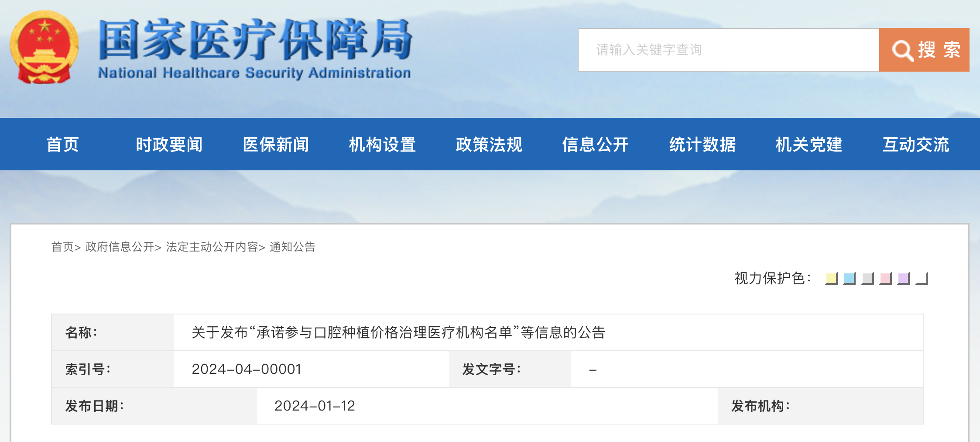
Task: Open the 信息公开 menu item
Action: pos(596,145)
